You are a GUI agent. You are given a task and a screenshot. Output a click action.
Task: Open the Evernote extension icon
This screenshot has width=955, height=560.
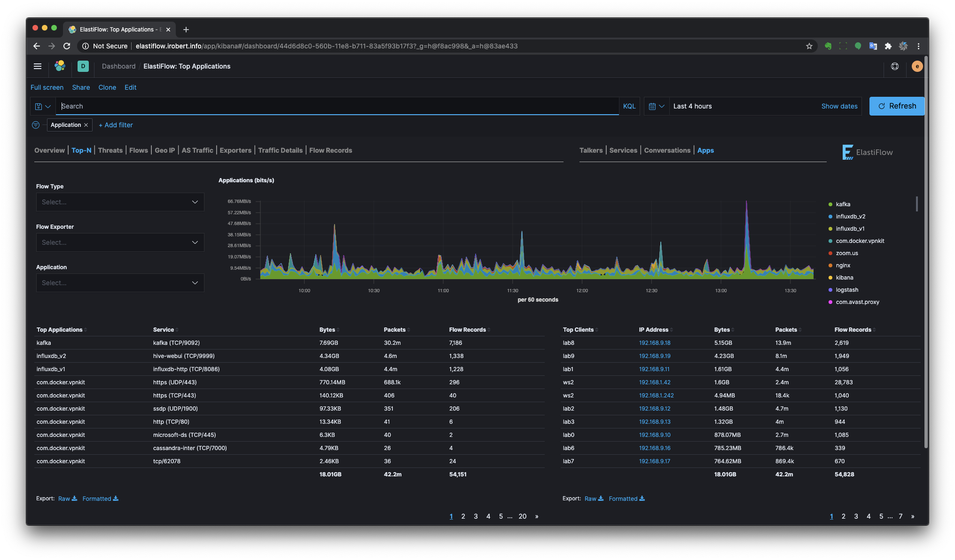click(828, 46)
